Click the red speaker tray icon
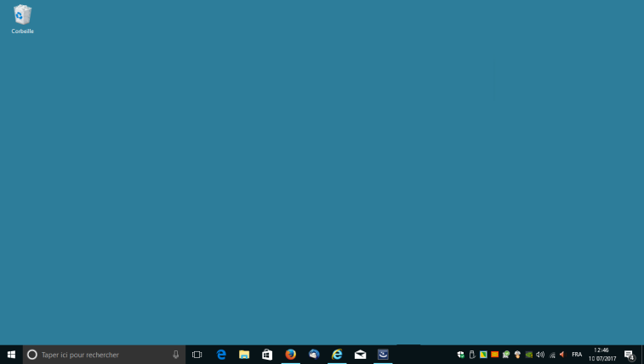 click(x=562, y=355)
